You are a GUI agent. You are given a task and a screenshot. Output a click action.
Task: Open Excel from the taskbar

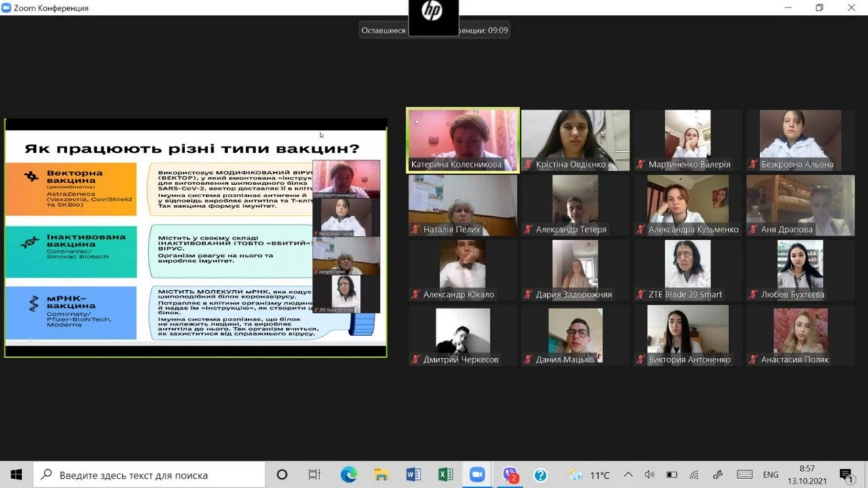[x=446, y=474]
